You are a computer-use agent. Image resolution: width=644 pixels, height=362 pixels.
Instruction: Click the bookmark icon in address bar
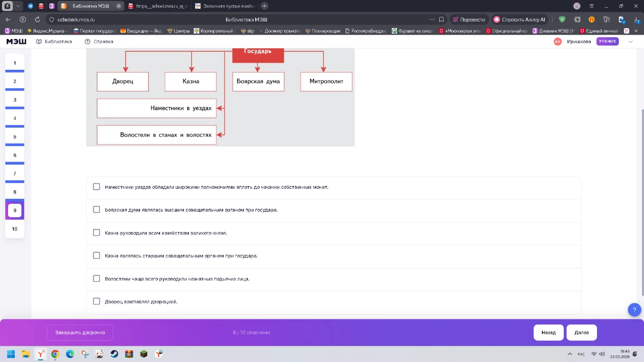click(441, 19)
